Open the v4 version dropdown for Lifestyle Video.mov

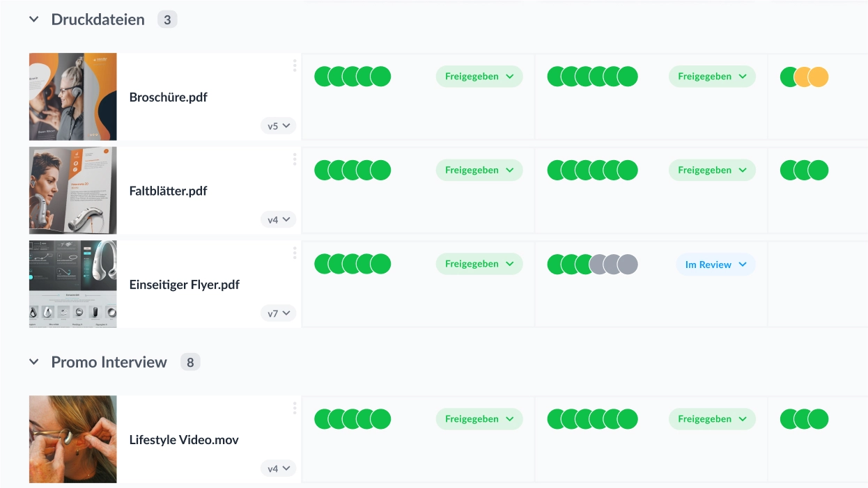(x=278, y=469)
